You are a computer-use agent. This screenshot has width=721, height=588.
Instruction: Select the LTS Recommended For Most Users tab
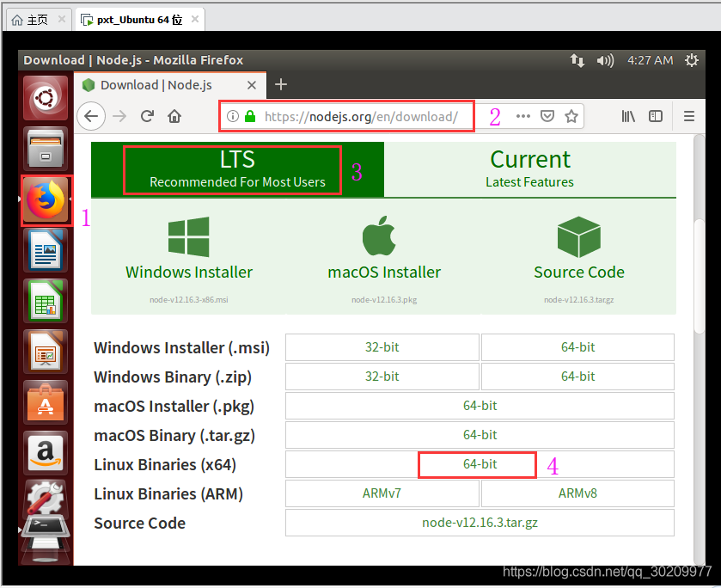tap(237, 169)
